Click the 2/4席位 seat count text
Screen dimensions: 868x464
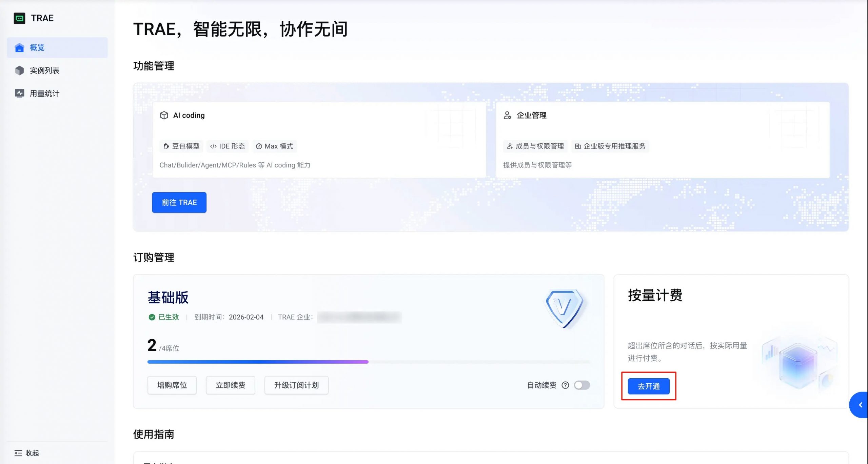(x=163, y=345)
